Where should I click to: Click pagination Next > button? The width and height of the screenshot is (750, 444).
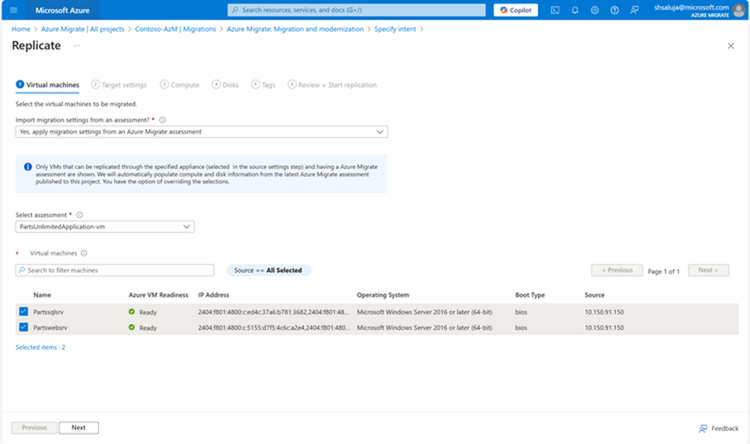708,270
